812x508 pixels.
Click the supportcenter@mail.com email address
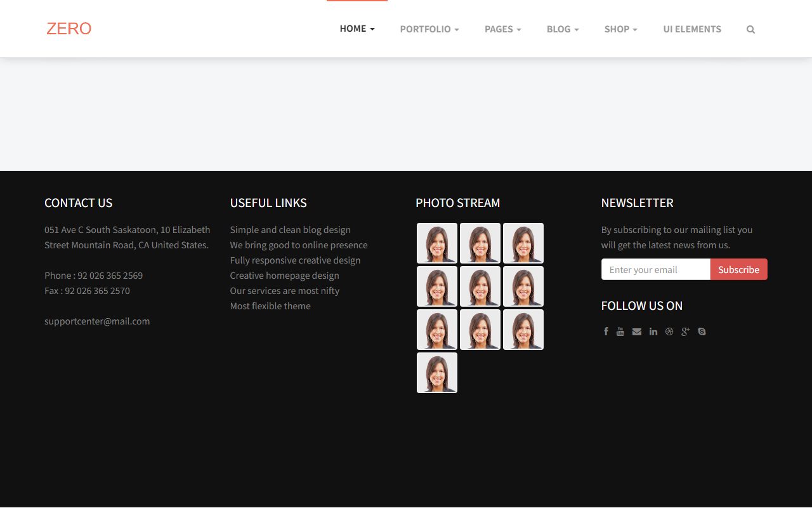coord(97,321)
